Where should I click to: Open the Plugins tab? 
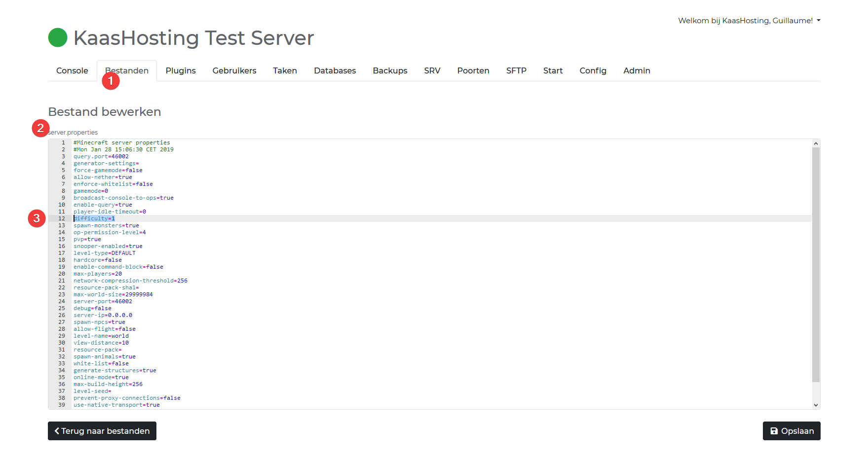tap(181, 71)
